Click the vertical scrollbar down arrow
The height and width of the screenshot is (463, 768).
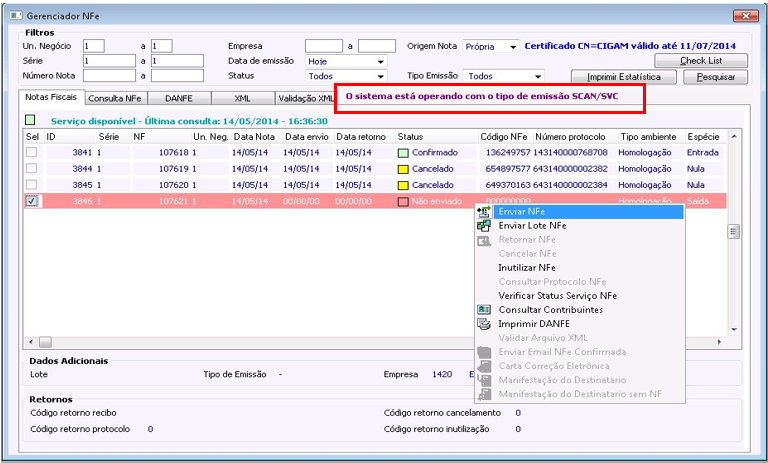click(734, 329)
